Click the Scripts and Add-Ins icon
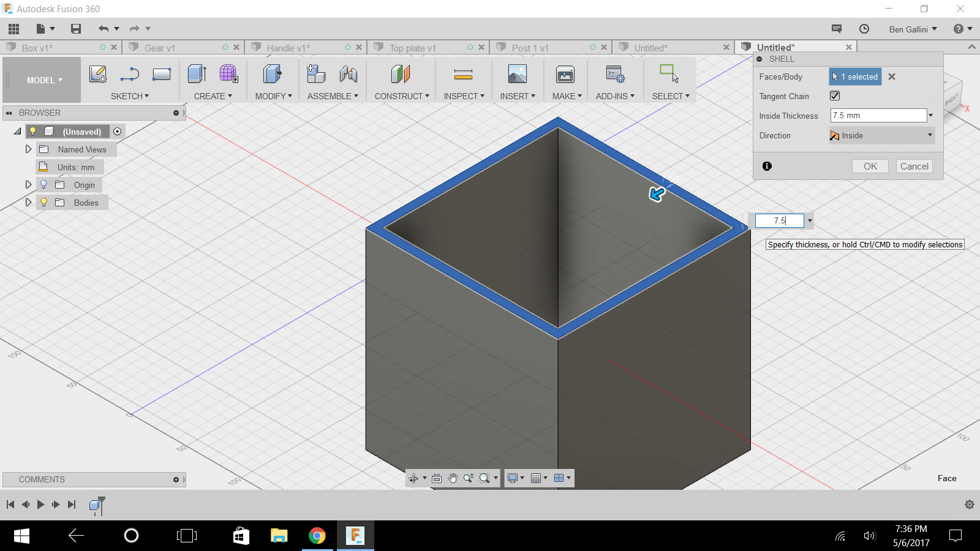Image resolution: width=980 pixels, height=551 pixels. pyautogui.click(x=615, y=74)
